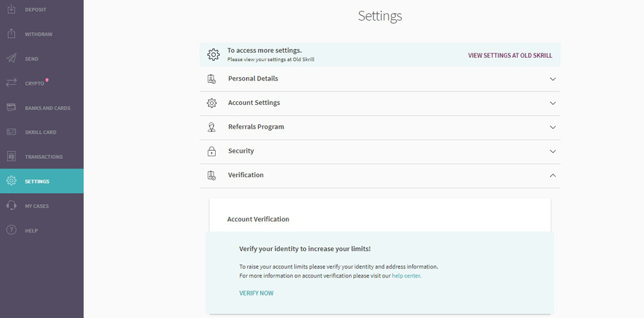
Task: Click the Help question mark icon
Action: click(11, 230)
